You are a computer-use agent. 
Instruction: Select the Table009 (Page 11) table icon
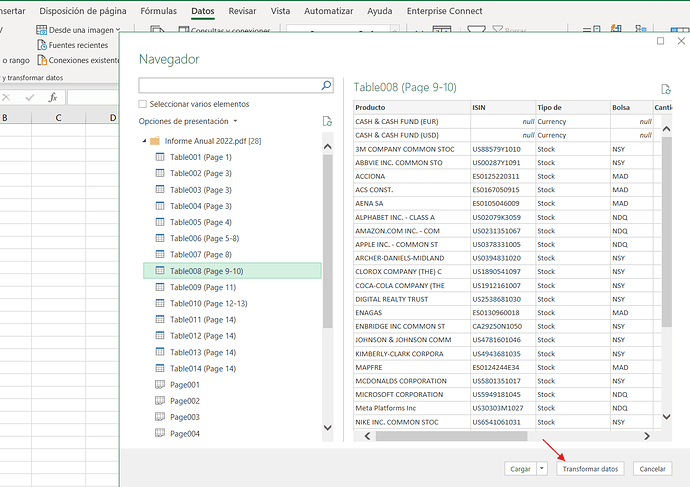click(x=160, y=287)
